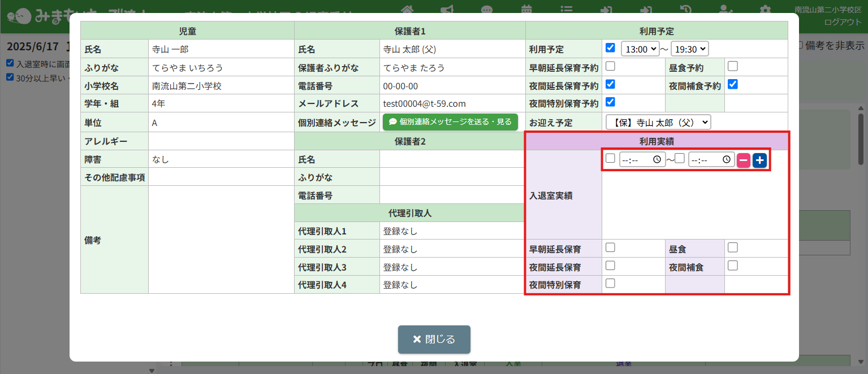Click the history clock icon in the top bar

coord(685,10)
